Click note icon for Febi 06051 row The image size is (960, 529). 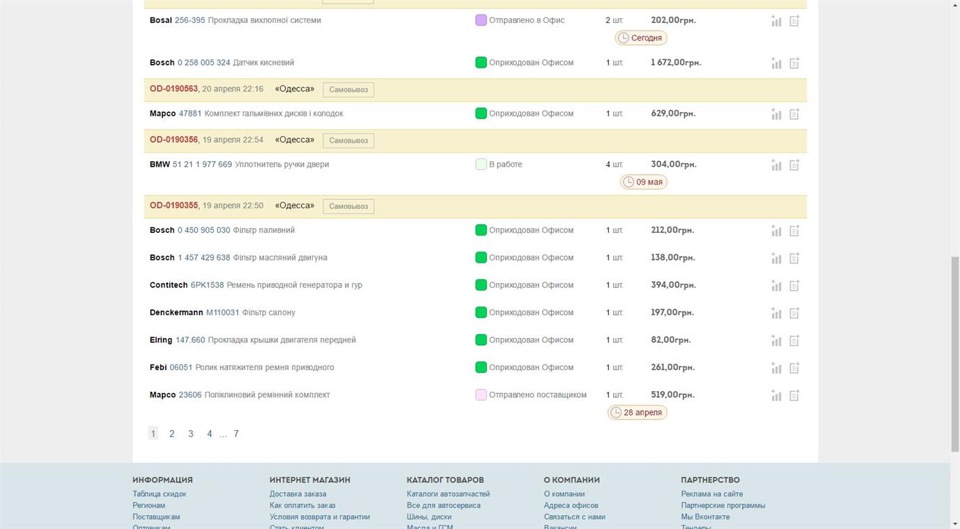point(794,368)
